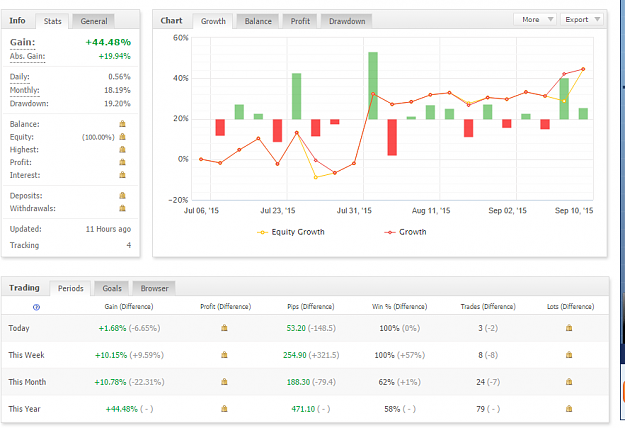Click the Tracking count value 4
The height and width of the screenshot is (428, 625).
click(129, 245)
